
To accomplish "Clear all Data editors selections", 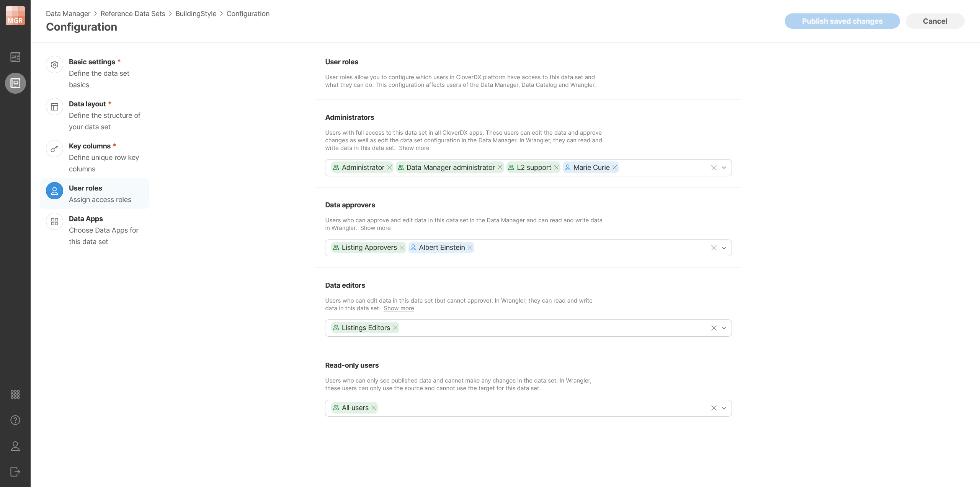I will pyautogui.click(x=714, y=328).
